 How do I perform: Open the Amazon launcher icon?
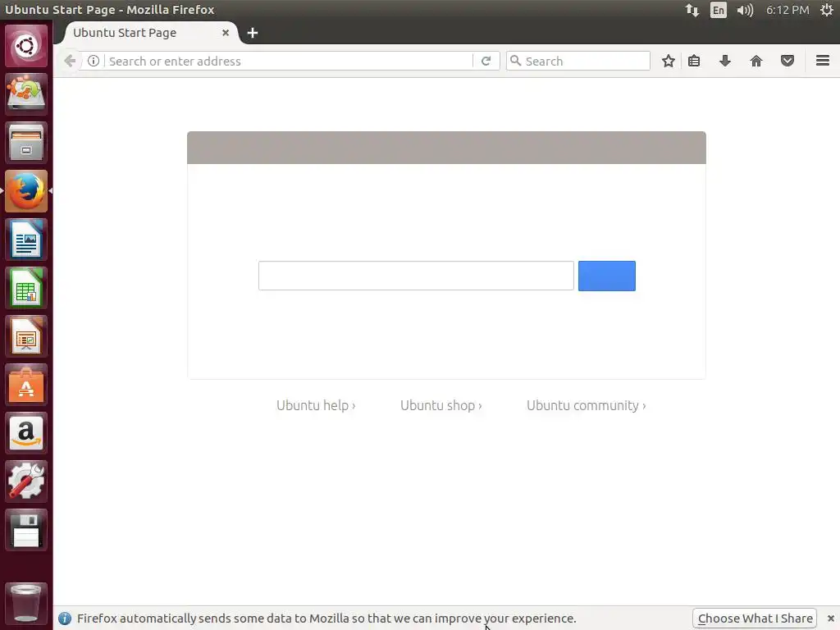pos(25,433)
